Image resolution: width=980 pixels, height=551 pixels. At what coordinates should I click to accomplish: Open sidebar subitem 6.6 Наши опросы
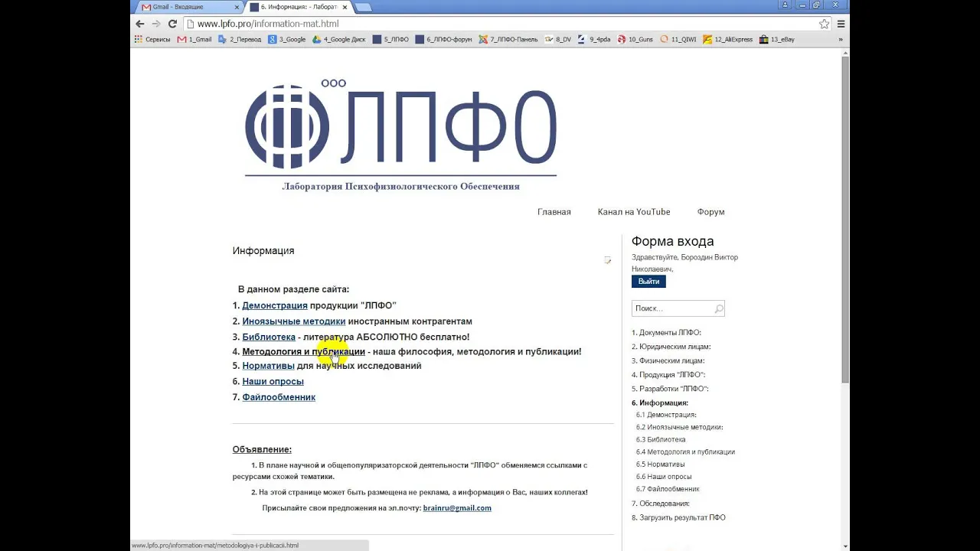[x=664, y=476]
